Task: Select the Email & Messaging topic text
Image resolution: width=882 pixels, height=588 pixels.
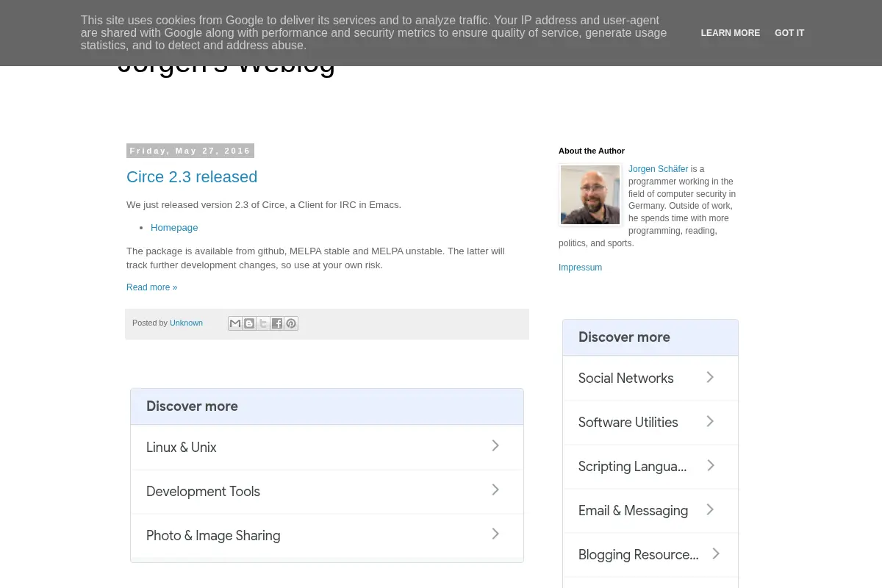Action: [634, 511]
